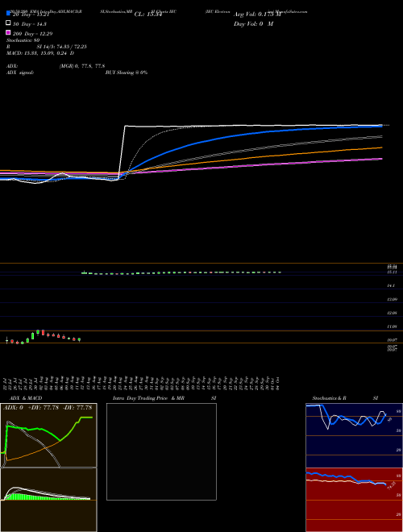Click the 'Stochastics: 89' reading
Image resolution: width=403 pixels, height=532 pixels.
(x=23, y=40)
